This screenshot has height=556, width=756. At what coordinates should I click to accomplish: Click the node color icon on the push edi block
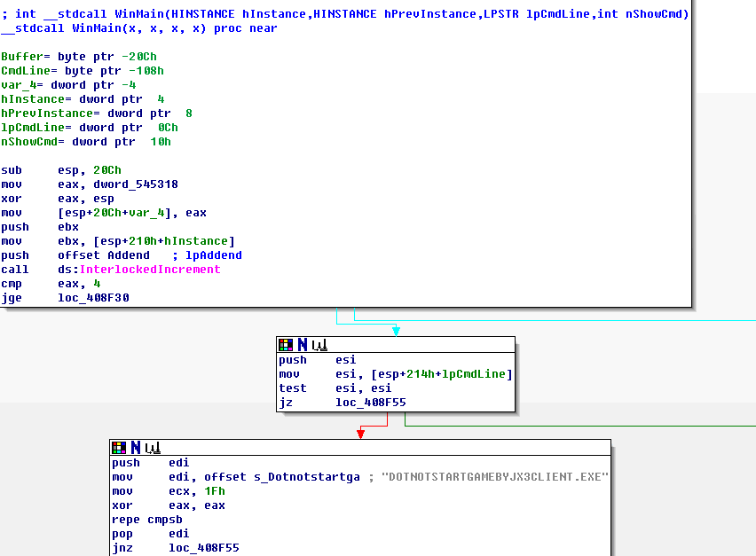click(x=118, y=447)
